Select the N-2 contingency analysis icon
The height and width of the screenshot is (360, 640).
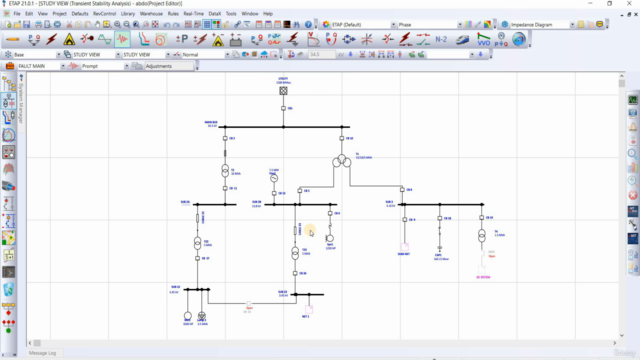[x=441, y=40]
